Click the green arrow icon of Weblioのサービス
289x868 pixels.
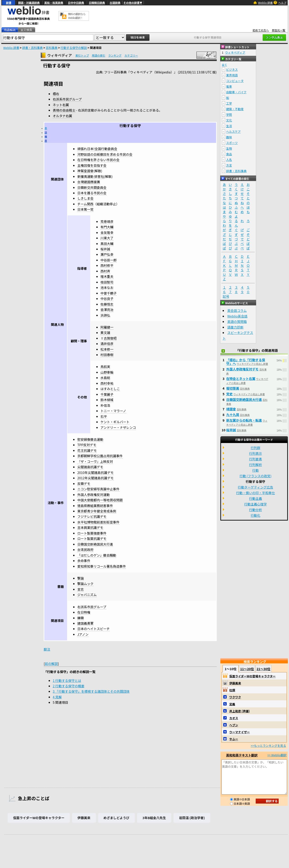222,303
